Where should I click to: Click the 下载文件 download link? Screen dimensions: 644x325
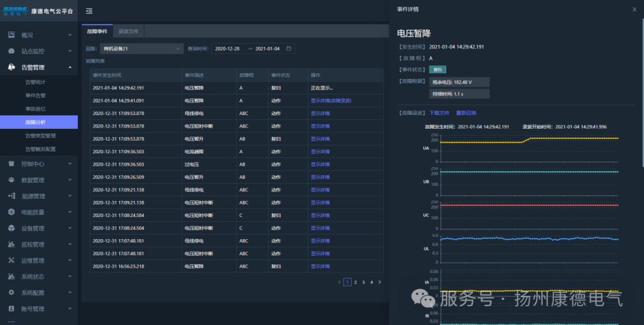[439, 113]
